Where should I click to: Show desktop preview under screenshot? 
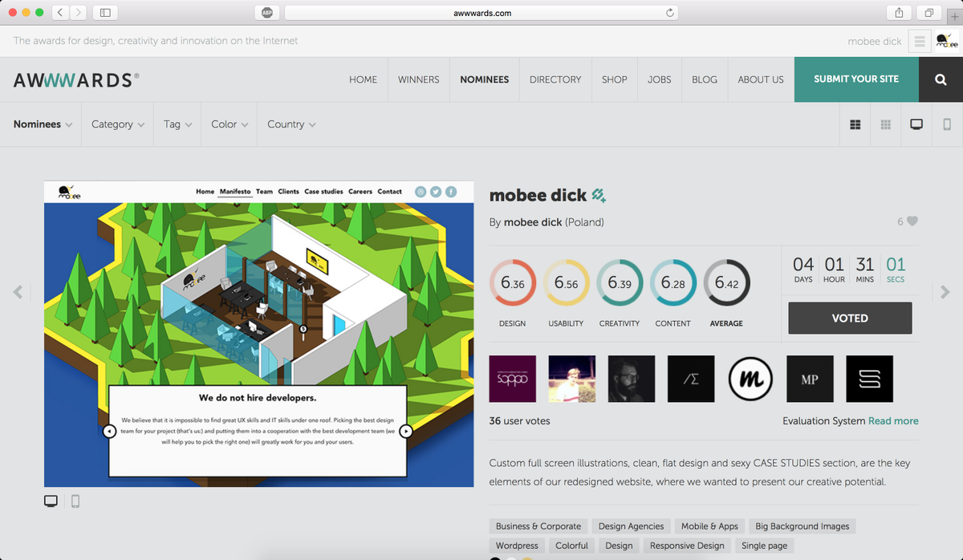(51, 501)
